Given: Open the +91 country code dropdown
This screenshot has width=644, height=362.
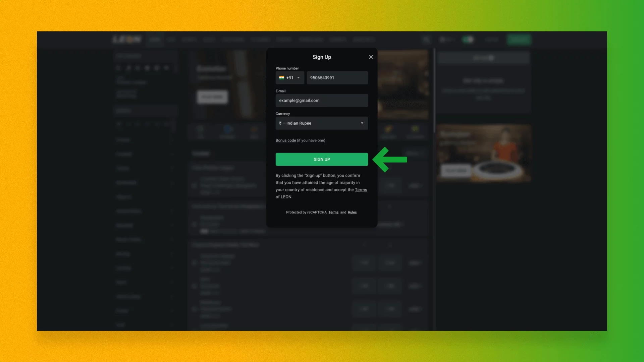Looking at the screenshot, I should 290,78.
